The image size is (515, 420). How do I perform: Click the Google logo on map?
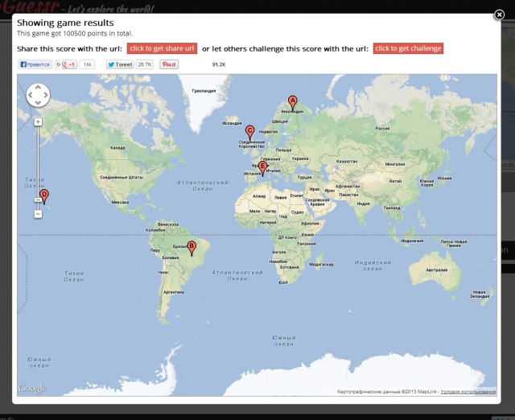(32, 388)
